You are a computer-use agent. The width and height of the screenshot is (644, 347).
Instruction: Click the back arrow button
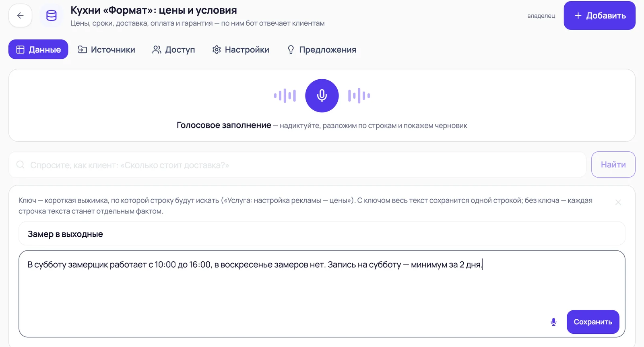20,16
